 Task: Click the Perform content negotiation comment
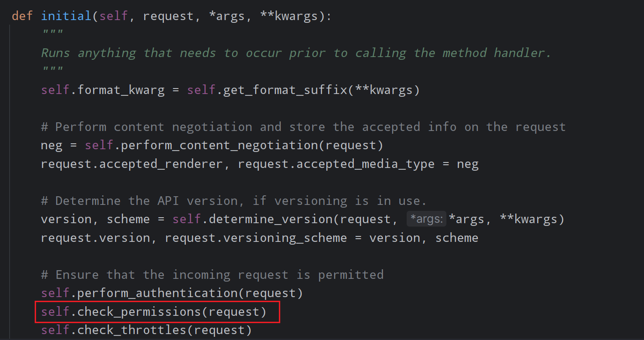(303, 127)
